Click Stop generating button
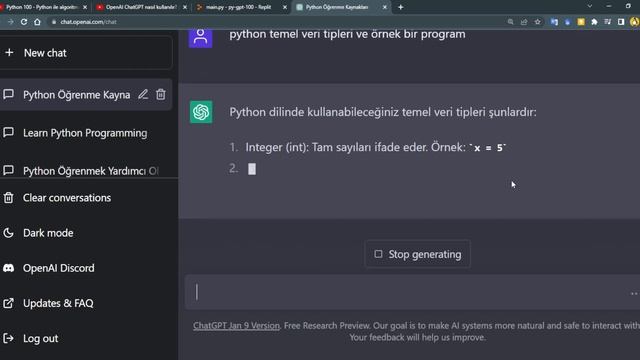This screenshot has height=360, width=640. [418, 254]
